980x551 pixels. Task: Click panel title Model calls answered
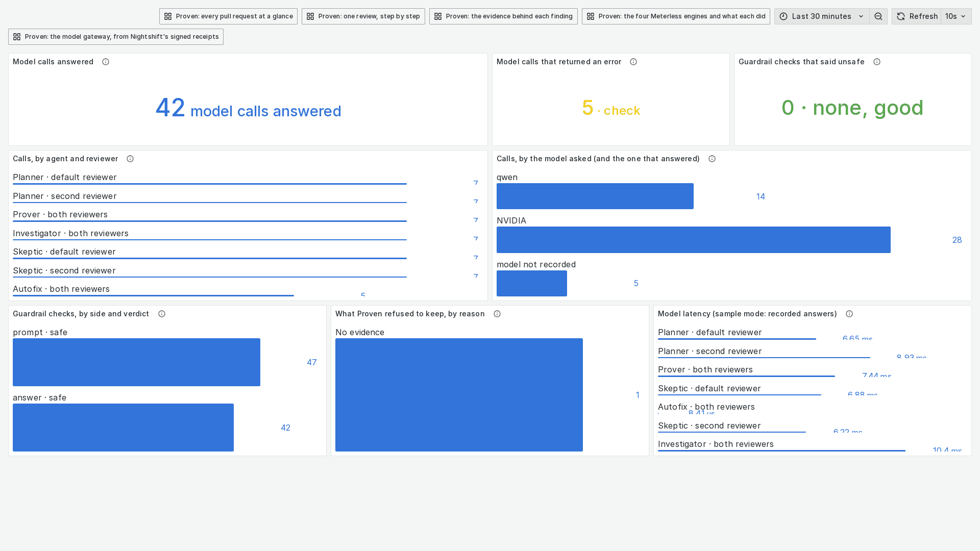[53, 62]
